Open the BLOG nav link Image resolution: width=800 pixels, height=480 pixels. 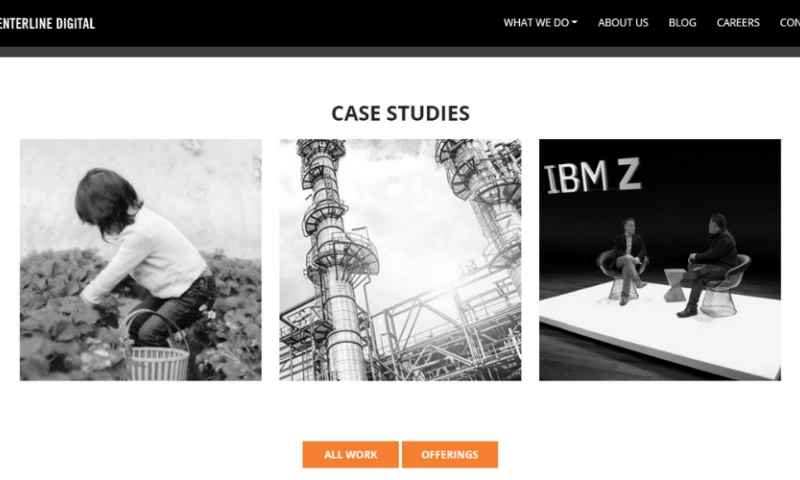pyautogui.click(x=682, y=22)
